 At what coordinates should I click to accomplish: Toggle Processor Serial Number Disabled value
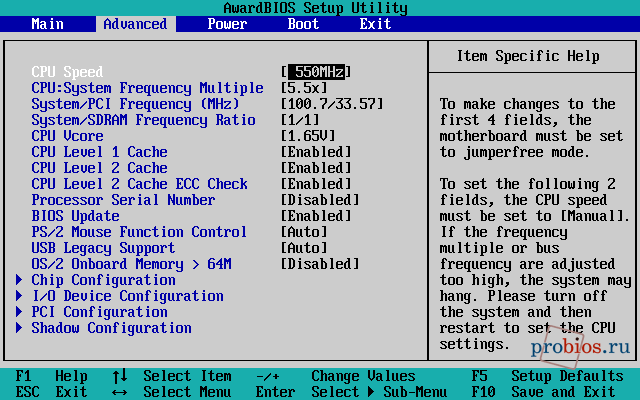pos(320,200)
